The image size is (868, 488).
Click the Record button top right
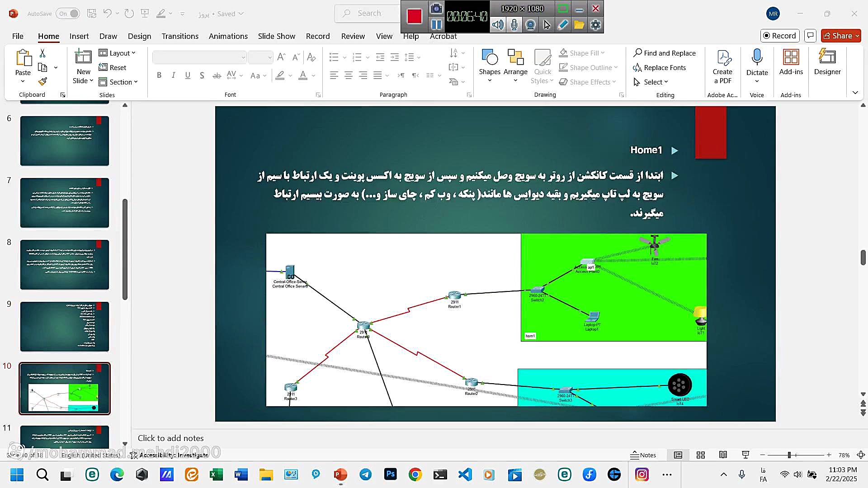[x=780, y=36]
